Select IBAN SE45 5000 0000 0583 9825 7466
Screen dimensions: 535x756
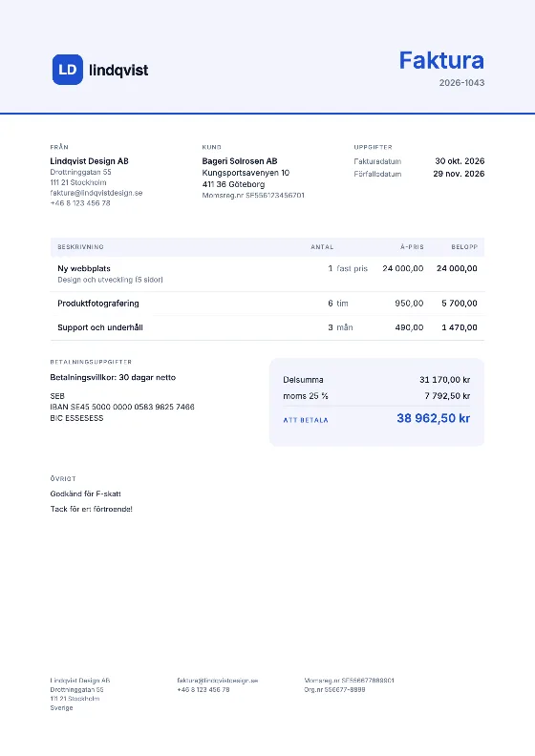122,407
